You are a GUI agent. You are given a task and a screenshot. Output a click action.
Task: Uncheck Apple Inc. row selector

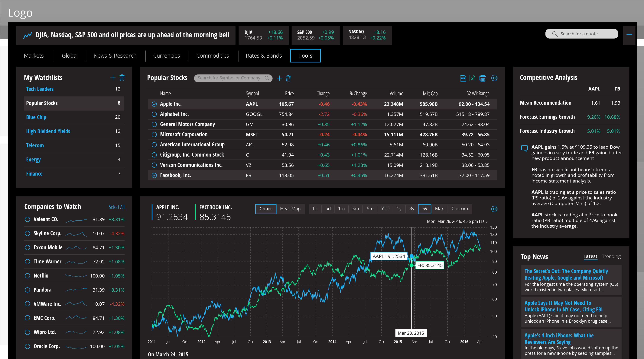click(154, 104)
